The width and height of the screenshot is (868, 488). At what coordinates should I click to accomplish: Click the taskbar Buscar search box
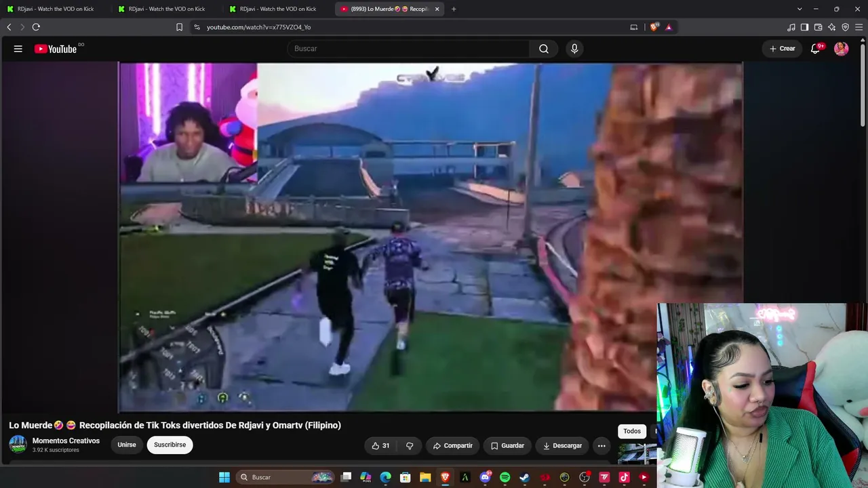pyautogui.click(x=286, y=477)
